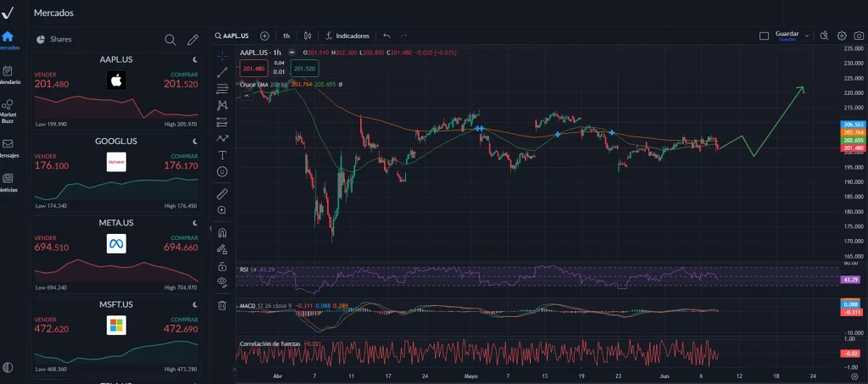
Task: Toggle the MSFT.US moon icon
Action: coord(195,304)
